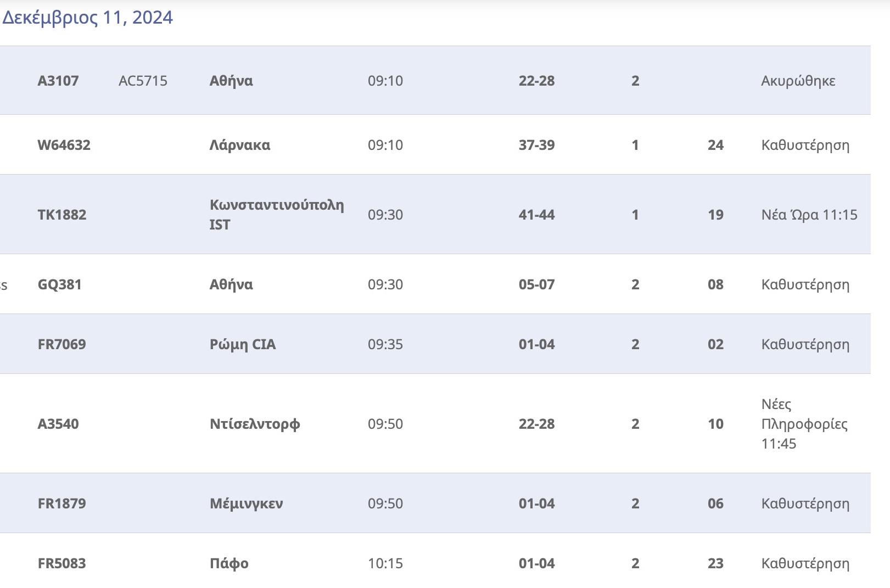
Task: Select flight FR1879 row
Action: coord(435,503)
